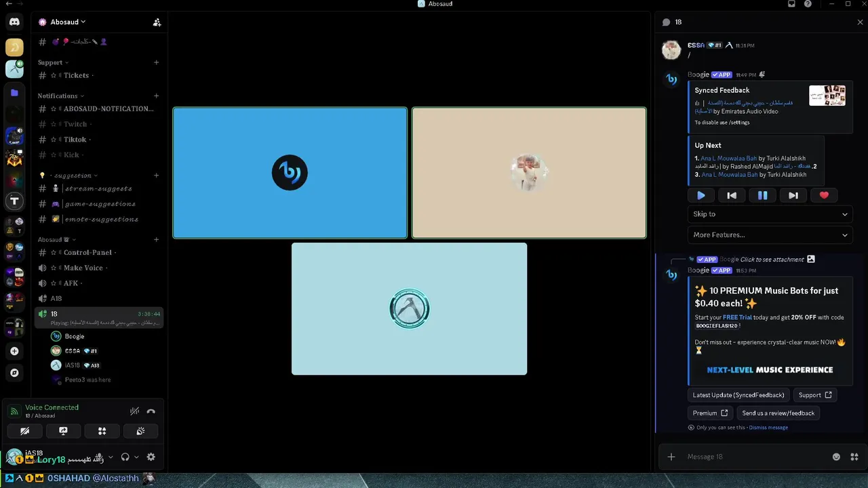Open the inbox icon in title bar

pyautogui.click(x=791, y=4)
